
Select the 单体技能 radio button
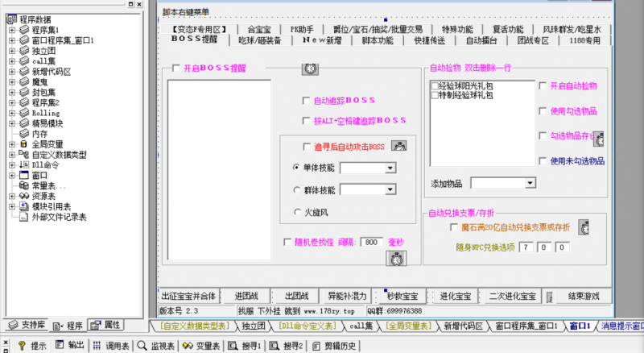(x=296, y=168)
